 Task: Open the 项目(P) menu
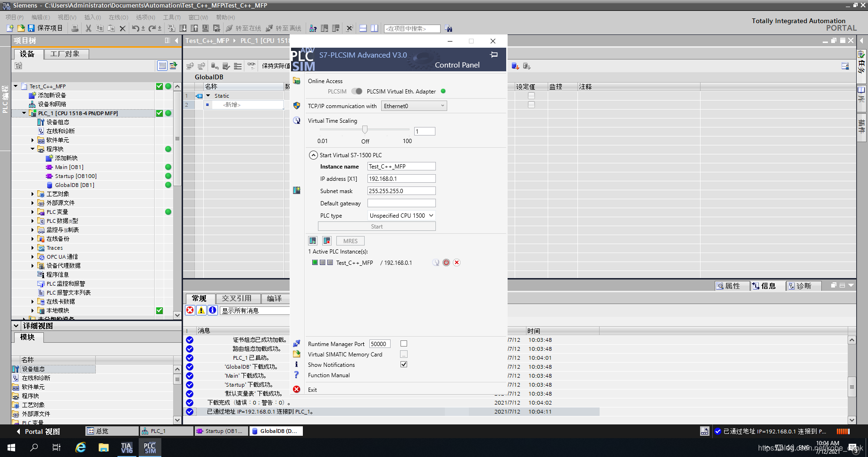coord(14,17)
